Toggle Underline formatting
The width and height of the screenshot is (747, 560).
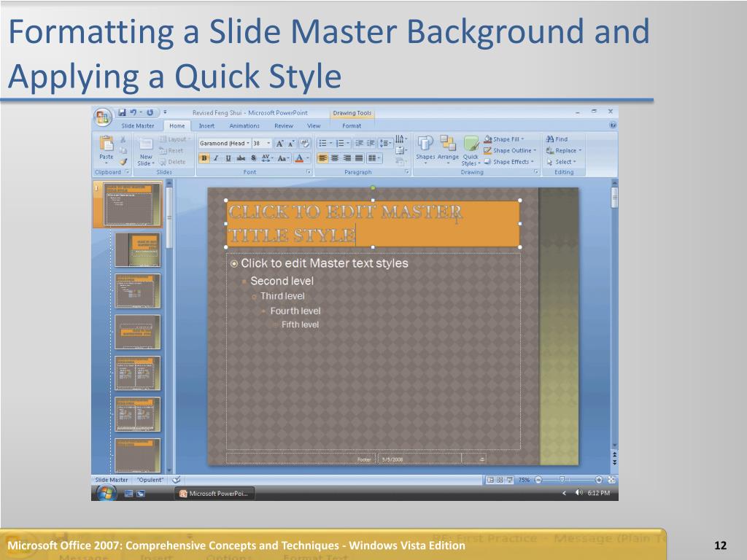[228, 158]
